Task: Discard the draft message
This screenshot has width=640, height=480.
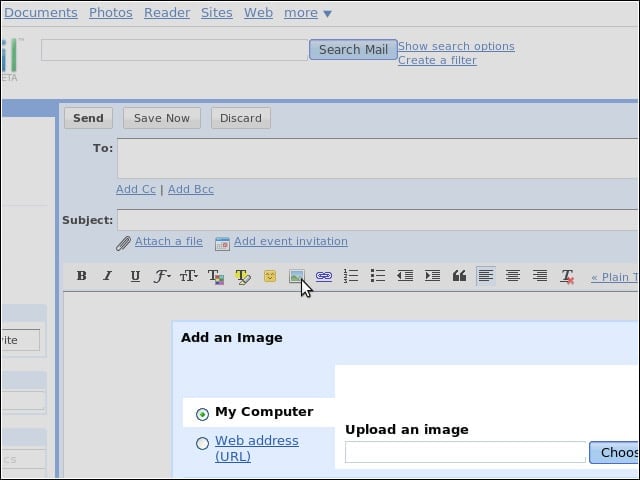Action: click(x=241, y=118)
